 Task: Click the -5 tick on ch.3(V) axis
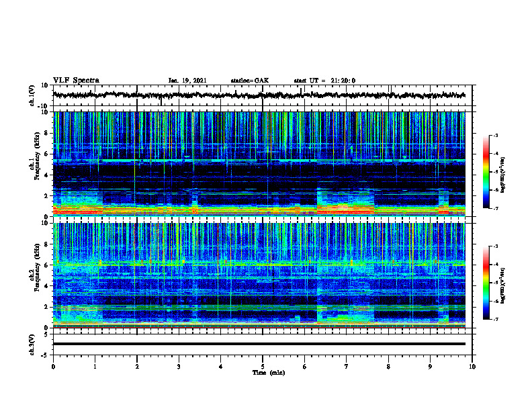45,355
